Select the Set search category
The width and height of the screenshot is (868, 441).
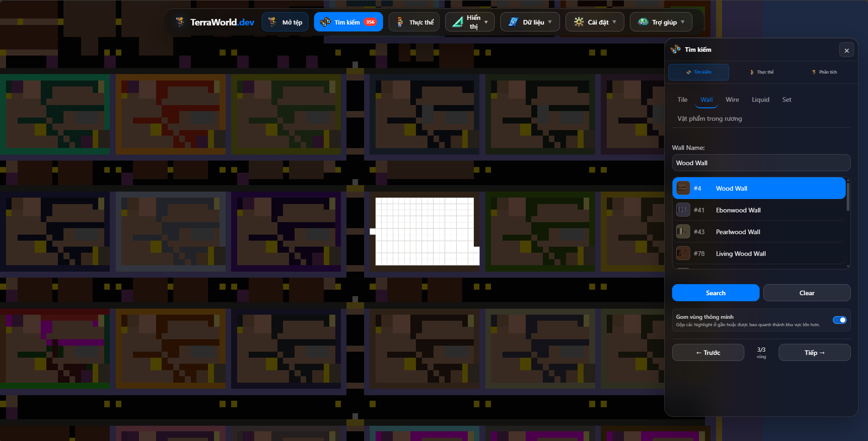pyautogui.click(x=786, y=99)
